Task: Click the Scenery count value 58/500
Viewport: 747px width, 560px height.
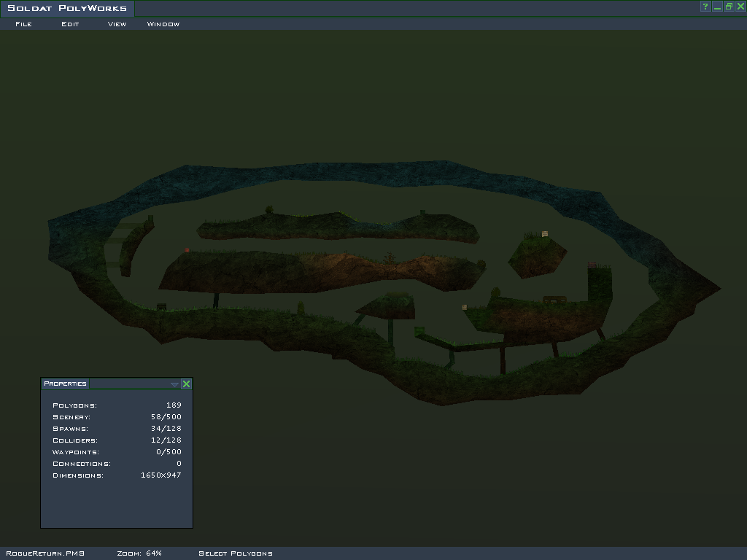Action: [166, 417]
